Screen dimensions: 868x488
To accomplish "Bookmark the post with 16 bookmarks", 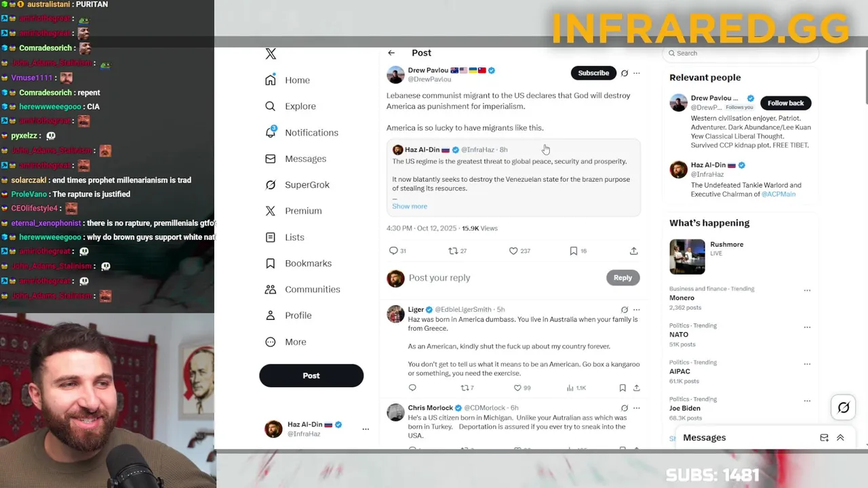I will pyautogui.click(x=574, y=251).
